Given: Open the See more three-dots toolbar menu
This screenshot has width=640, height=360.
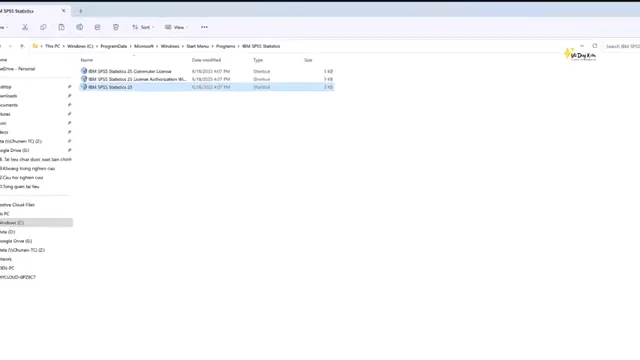Looking at the screenshot, I should pos(204,27).
